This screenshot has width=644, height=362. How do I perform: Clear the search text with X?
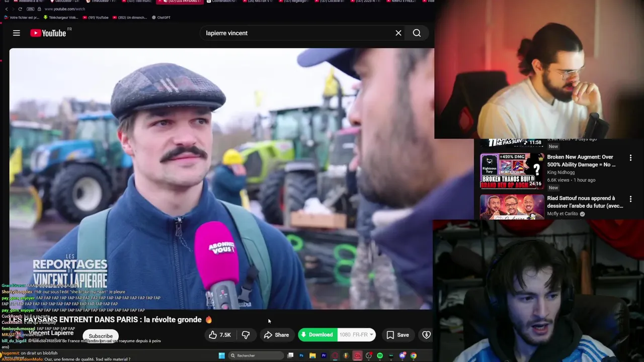(x=398, y=33)
